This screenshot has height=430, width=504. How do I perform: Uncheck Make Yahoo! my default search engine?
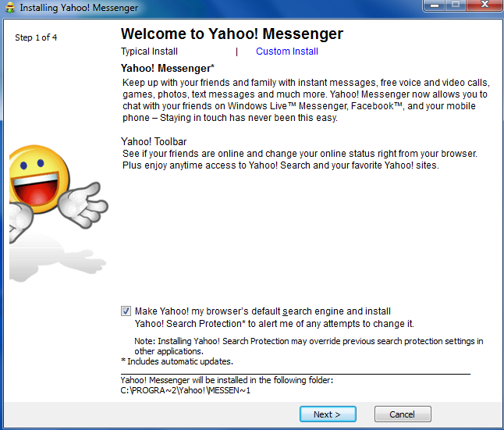tap(126, 311)
